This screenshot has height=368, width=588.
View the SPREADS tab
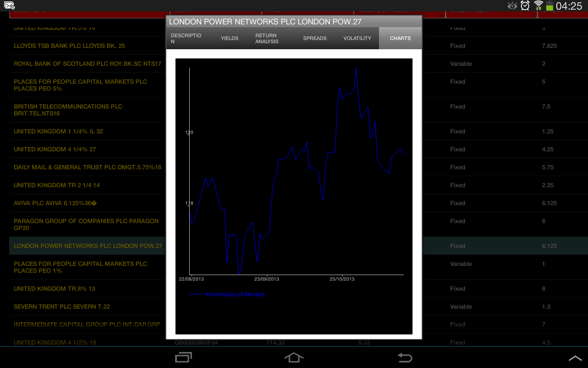(315, 38)
